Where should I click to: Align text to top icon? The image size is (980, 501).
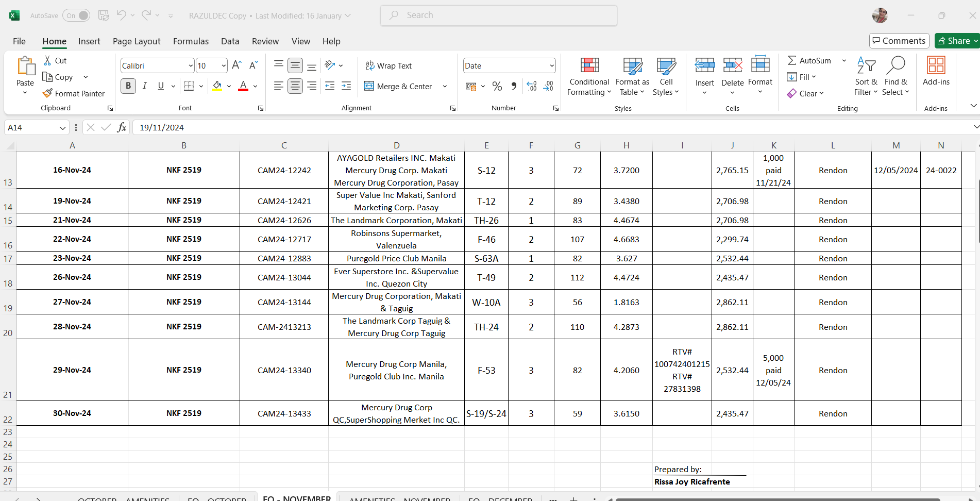tap(279, 65)
